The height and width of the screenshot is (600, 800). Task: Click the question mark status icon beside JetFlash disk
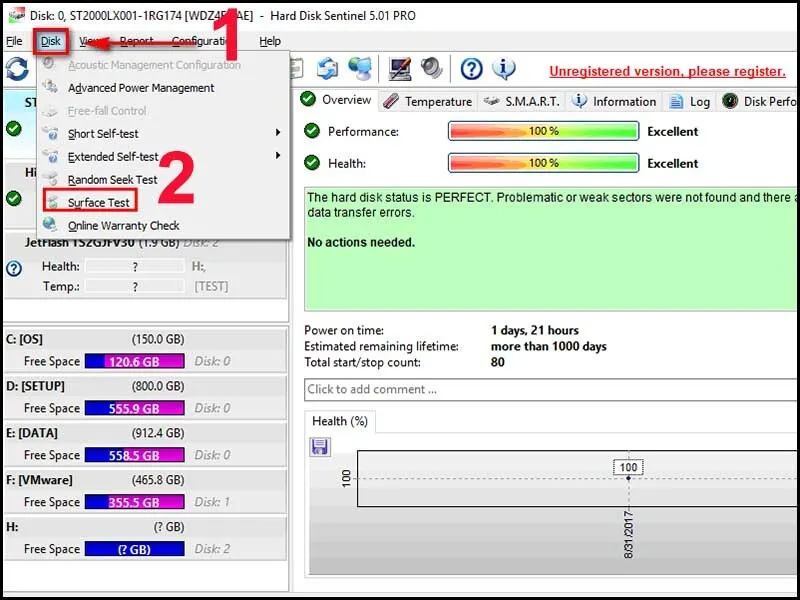coord(14,268)
